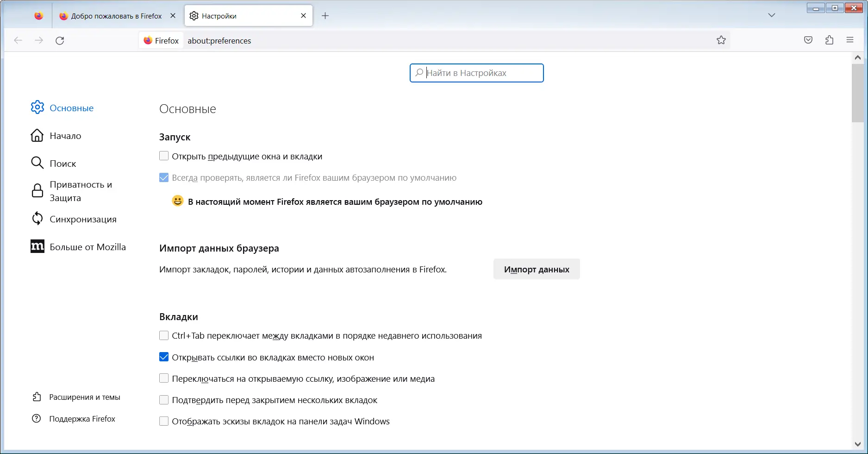Click the Импорт данных button
The height and width of the screenshot is (454, 868).
(537, 269)
